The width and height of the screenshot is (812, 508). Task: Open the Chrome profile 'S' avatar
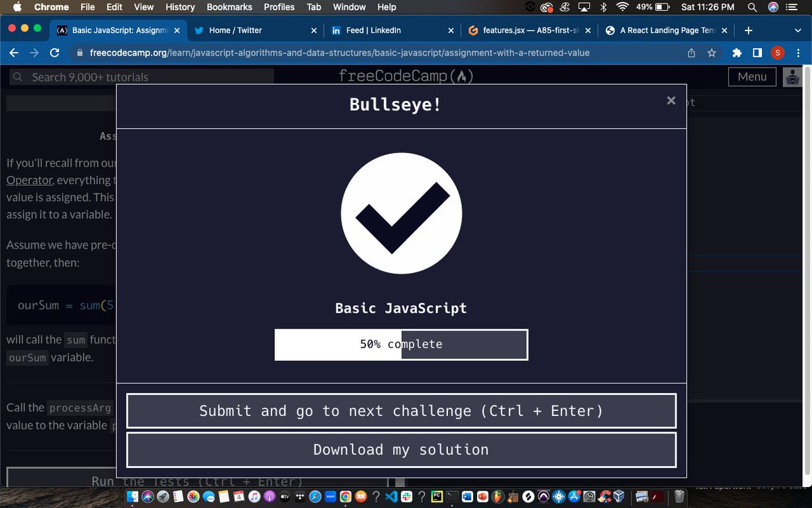point(777,53)
